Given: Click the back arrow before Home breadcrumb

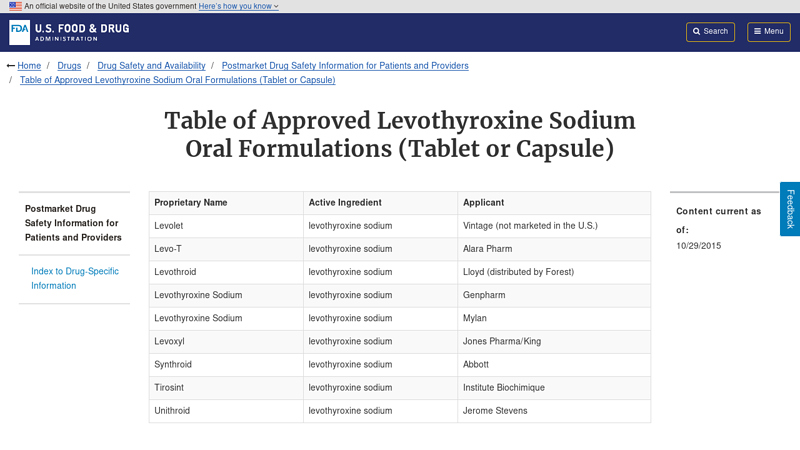Looking at the screenshot, I should pyautogui.click(x=11, y=66).
